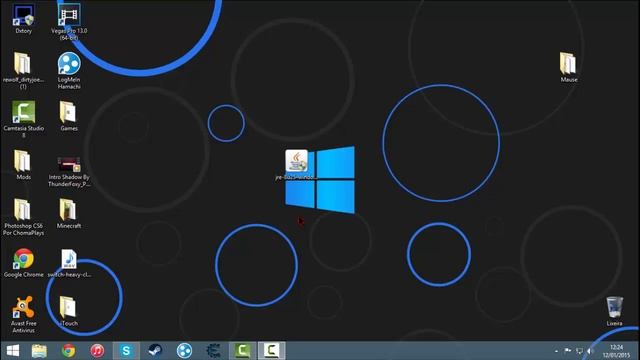Switch to the green Camtasia Studio taskbar button

coord(242,351)
